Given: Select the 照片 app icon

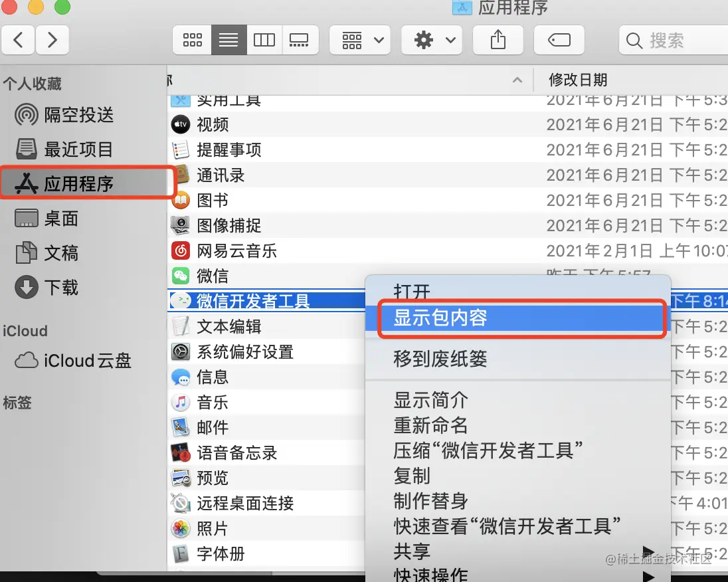Looking at the screenshot, I should coord(181,528).
